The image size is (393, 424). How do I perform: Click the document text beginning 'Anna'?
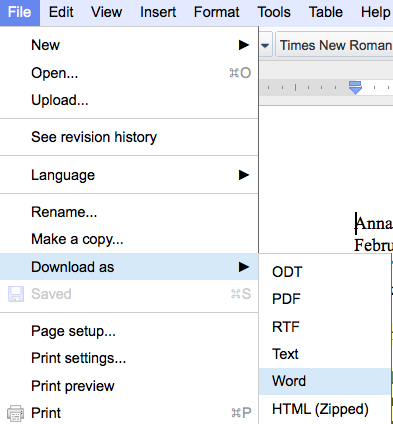pos(374,223)
